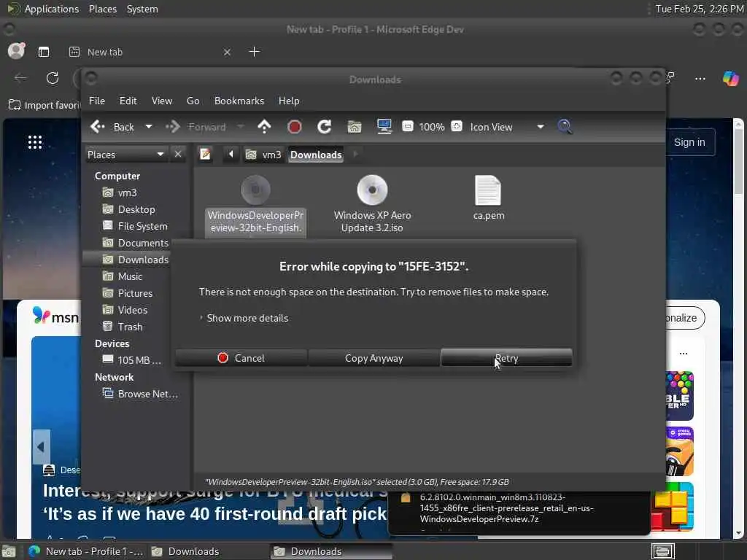Open the View menu
The width and height of the screenshot is (747, 560).
tap(162, 101)
